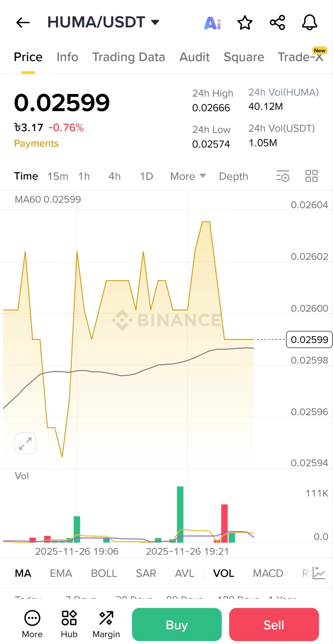
Task: Tap the Payments link
Action: tap(36, 143)
